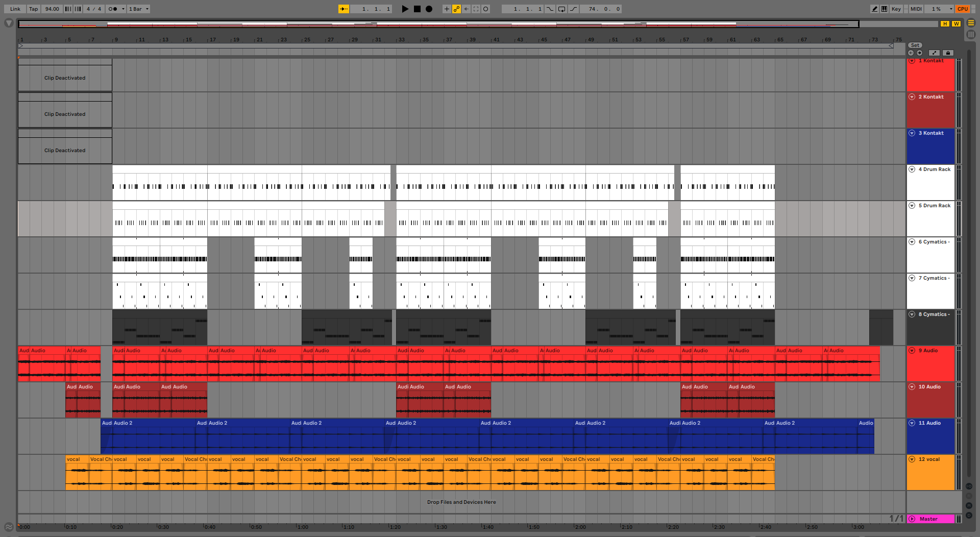Collapse the 3 Kontakt track

(x=912, y=133)
